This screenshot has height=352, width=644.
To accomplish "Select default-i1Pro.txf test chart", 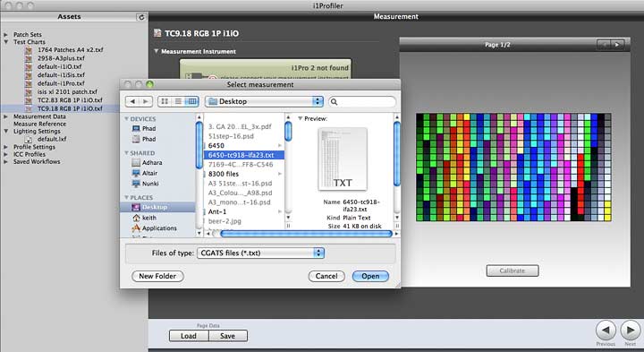I will (61, 83).
